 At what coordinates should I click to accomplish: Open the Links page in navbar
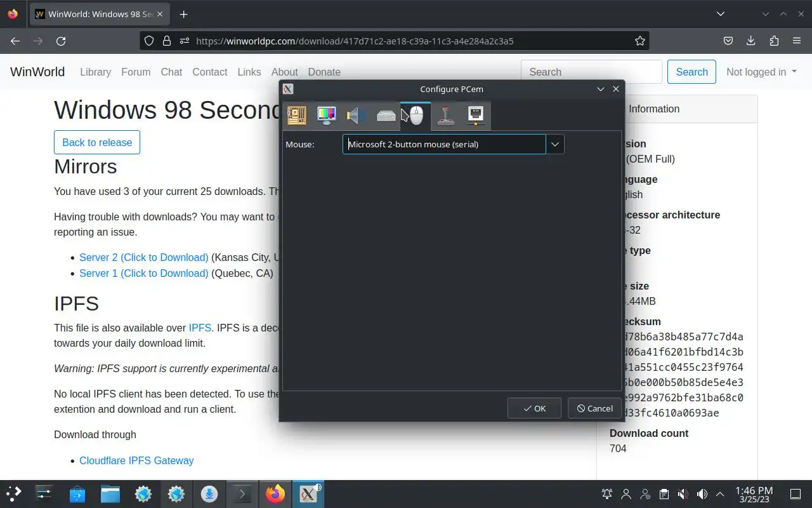pos(249,72)
